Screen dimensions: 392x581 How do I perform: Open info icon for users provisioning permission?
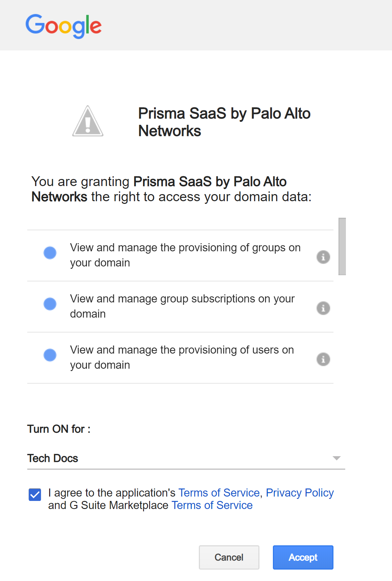(x=323, y=359)
